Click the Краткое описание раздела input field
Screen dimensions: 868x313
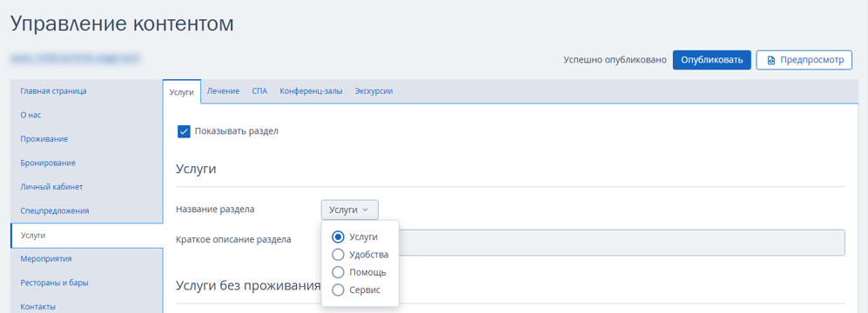click(582, 243)
